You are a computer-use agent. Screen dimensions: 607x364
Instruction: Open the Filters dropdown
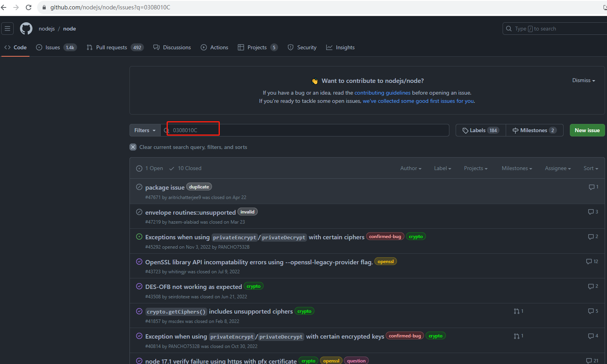(145, 130)
